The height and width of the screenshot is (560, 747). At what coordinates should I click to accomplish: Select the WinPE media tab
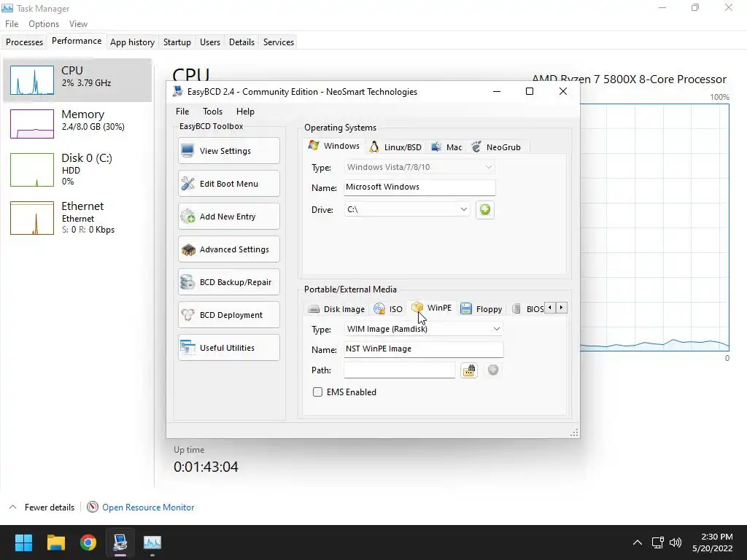coord(432,308)
